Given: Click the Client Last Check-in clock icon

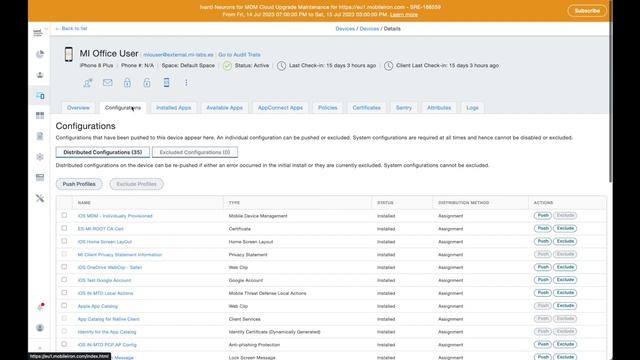Looking at the screenshot, I should tap(389, 66).
